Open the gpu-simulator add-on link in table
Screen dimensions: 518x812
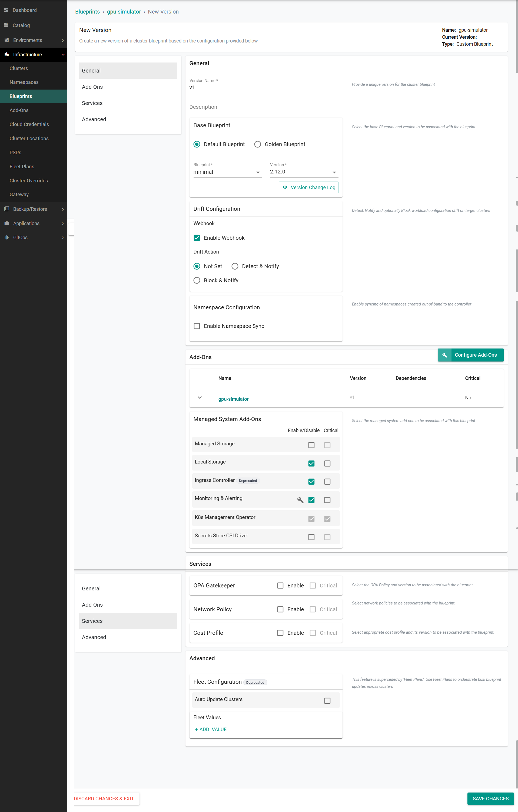click(233, 399)
